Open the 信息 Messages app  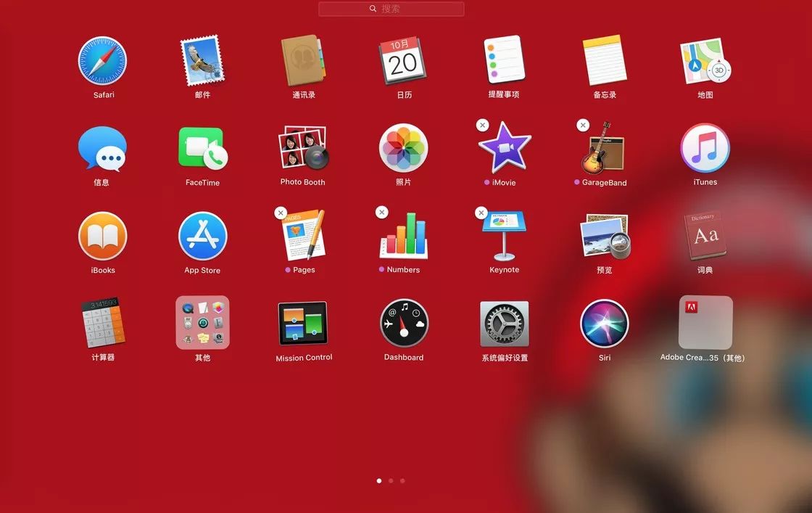(102, 149)
